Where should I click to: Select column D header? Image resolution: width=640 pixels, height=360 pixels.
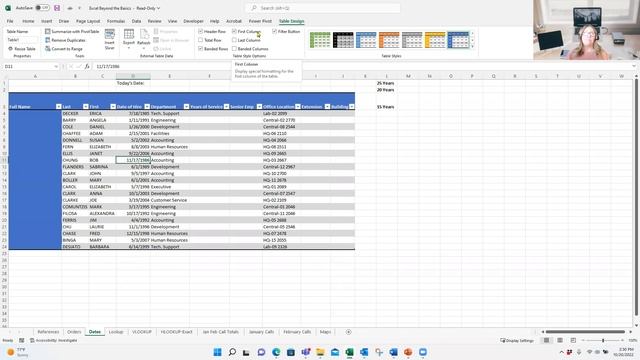click(133, 76)
